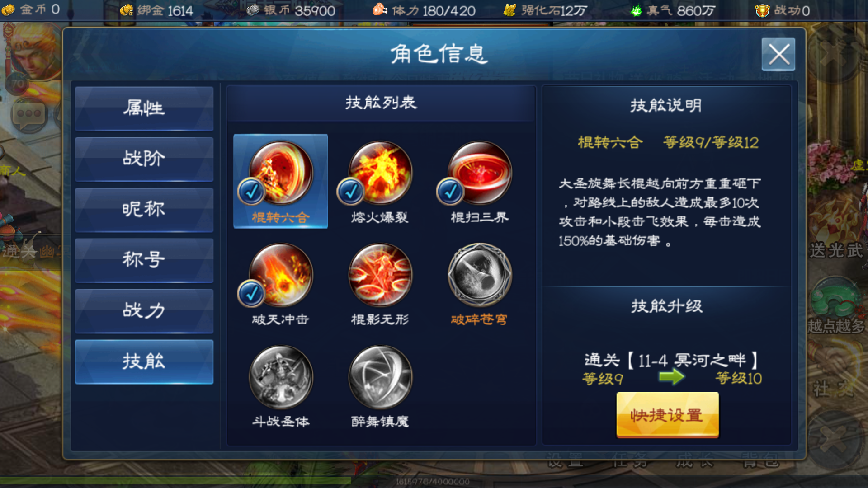
Task: Switch to the 称号 tab
Action: [144, 260]
